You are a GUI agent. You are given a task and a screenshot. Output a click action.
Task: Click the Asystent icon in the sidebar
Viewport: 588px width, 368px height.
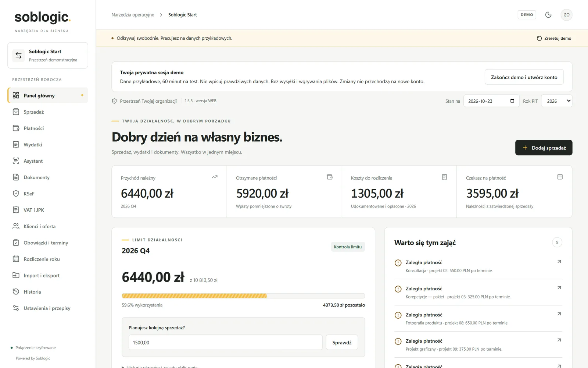point(16,161)
